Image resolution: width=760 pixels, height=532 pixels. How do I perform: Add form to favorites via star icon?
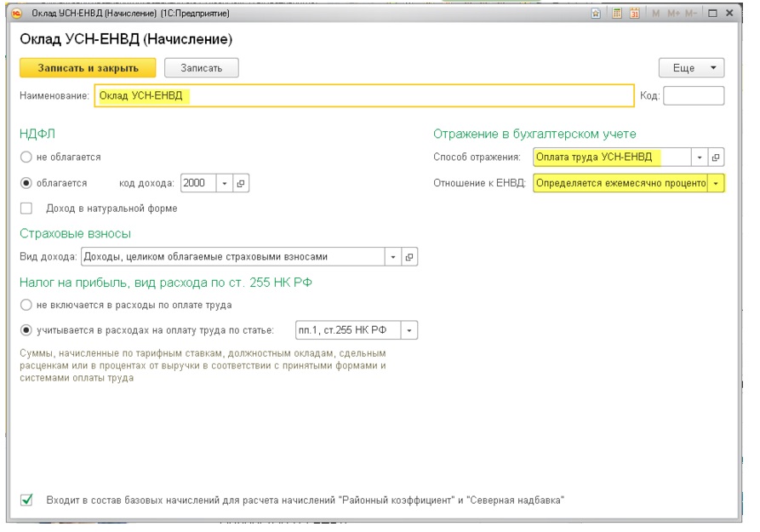click(x=597, y=13)
